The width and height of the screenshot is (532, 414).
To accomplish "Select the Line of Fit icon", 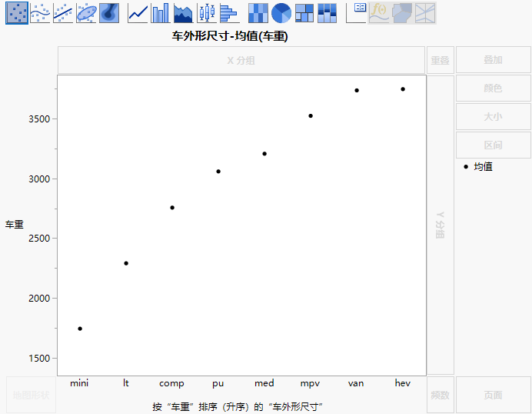I will [63, 13].
